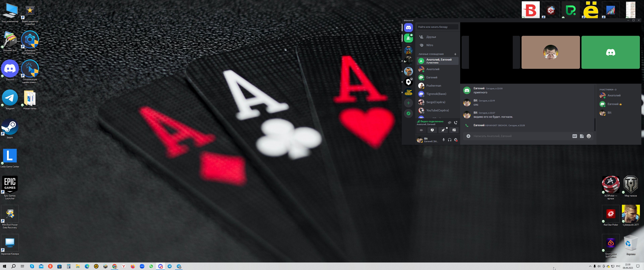The width and height of the screenshot is (644, 270).
Task: Select ACRPoker shortcut desktop icon
Action: tap(610, 188)
